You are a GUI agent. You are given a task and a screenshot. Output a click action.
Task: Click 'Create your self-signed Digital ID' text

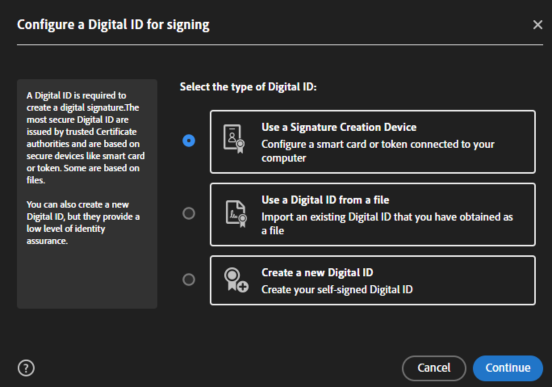pyautogui.click(x=337, y=289)
